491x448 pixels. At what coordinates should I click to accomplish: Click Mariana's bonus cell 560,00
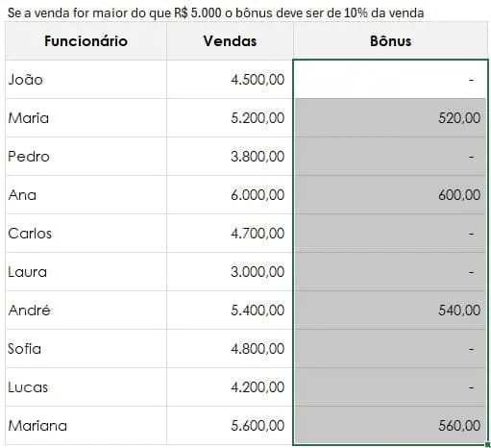(x=390, y=426)
